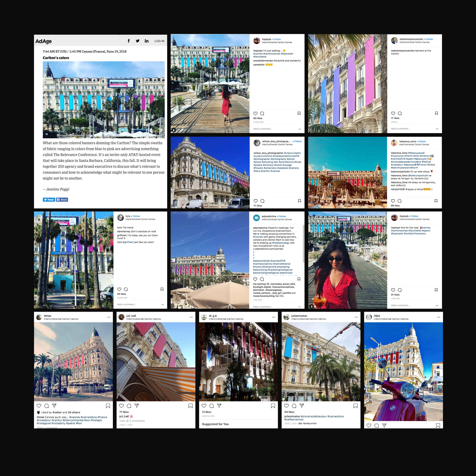This screenshot has height=476, width=476.
Task: Follow the adpredictive account
Action: (282, 216)
